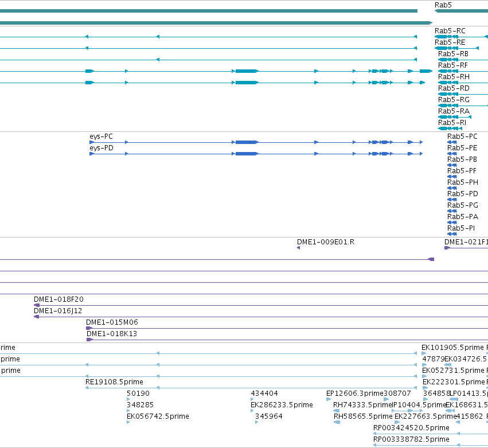Screen dimensions: 488x448
Task: Select clone DME1-016J12
Action: pos(58,311)
